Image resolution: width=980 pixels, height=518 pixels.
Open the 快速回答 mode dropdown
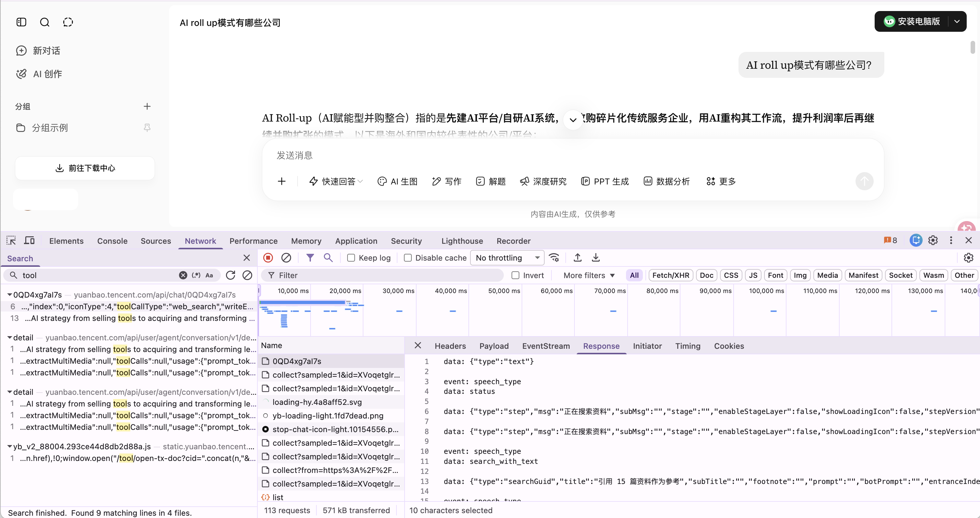[x=336, y=182]
